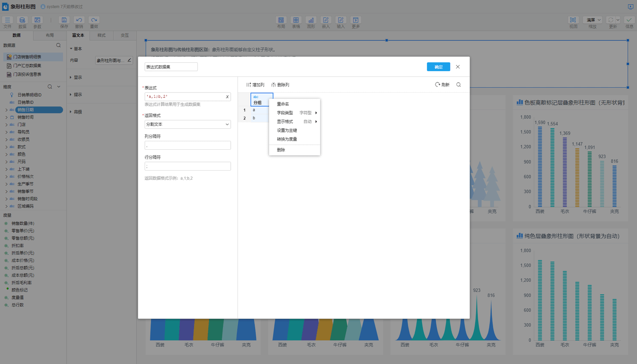Click the 保存 save icon in toolbar
This screenshot has height=364, width=637.
point(64,20)
